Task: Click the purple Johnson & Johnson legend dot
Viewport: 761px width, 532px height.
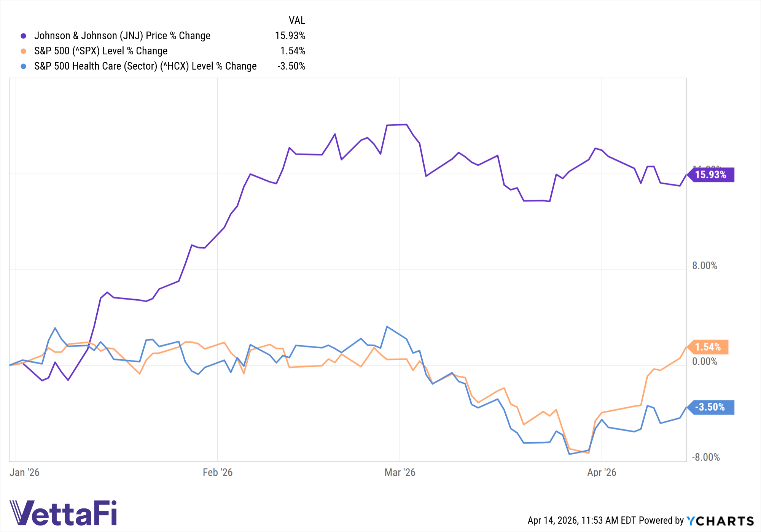Action: [24, 36]
